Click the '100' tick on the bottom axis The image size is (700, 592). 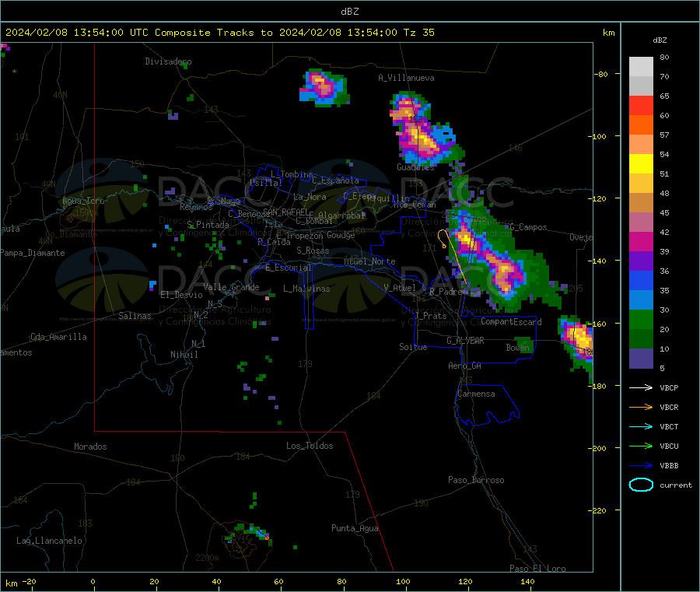coord(403,581)
